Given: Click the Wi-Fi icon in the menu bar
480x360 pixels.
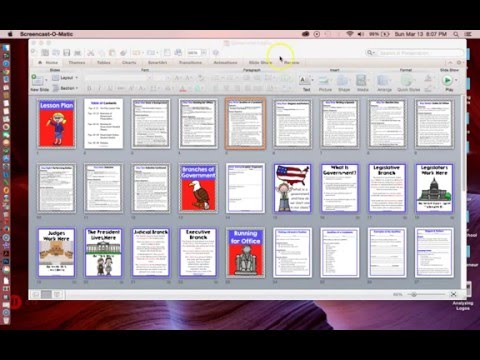Looking at the screenshot, I should [x=350, y=34].
